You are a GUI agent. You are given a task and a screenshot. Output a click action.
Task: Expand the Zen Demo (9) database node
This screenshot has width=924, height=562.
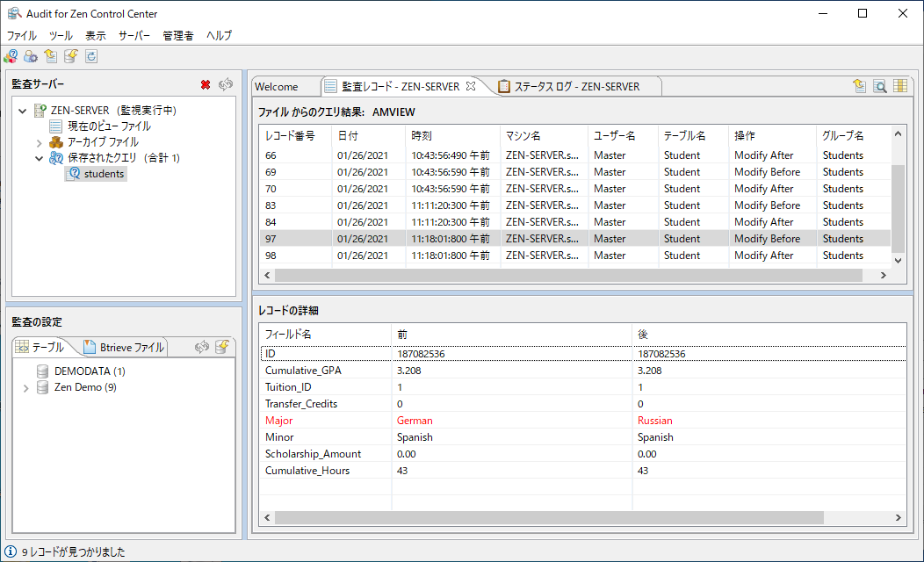pyautogui.click(x=26, y=387)
